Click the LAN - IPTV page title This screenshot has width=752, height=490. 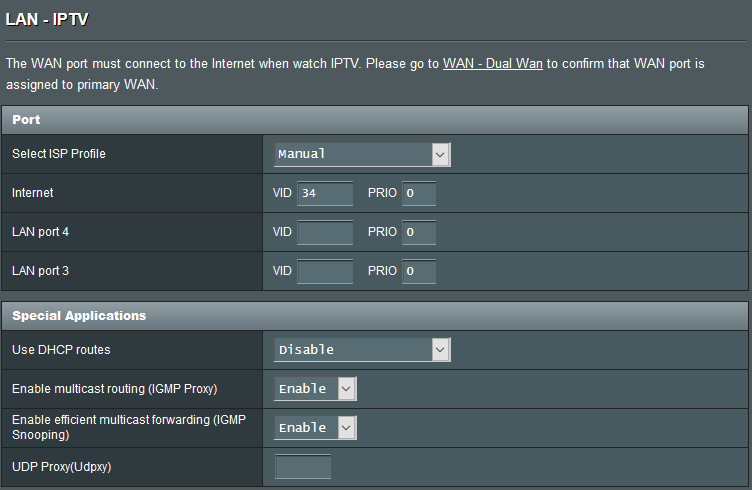tap(47, 20)
